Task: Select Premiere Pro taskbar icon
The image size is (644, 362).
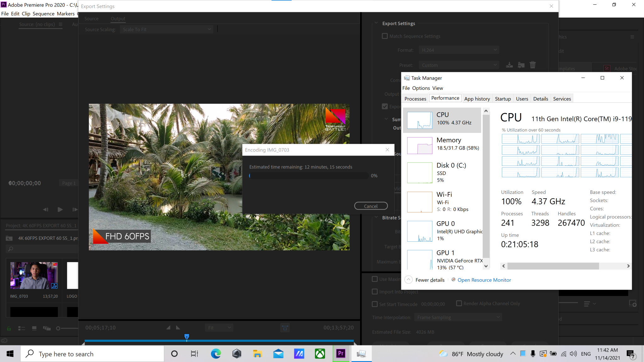Action: [x=341, y=354]
